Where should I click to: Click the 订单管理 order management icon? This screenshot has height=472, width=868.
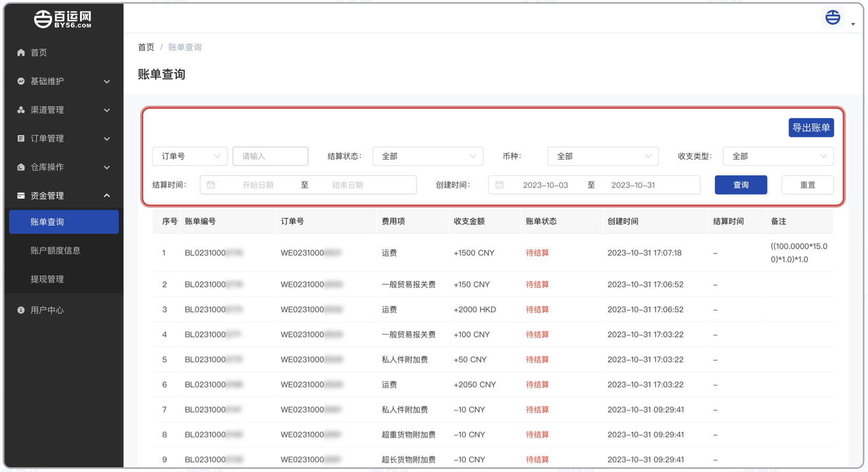[x=20, y=138]
